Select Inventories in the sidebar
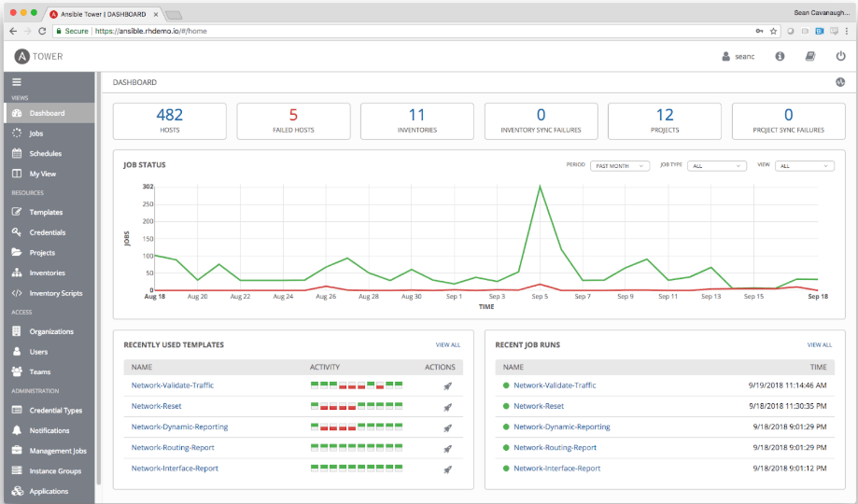 click(47, 273)
